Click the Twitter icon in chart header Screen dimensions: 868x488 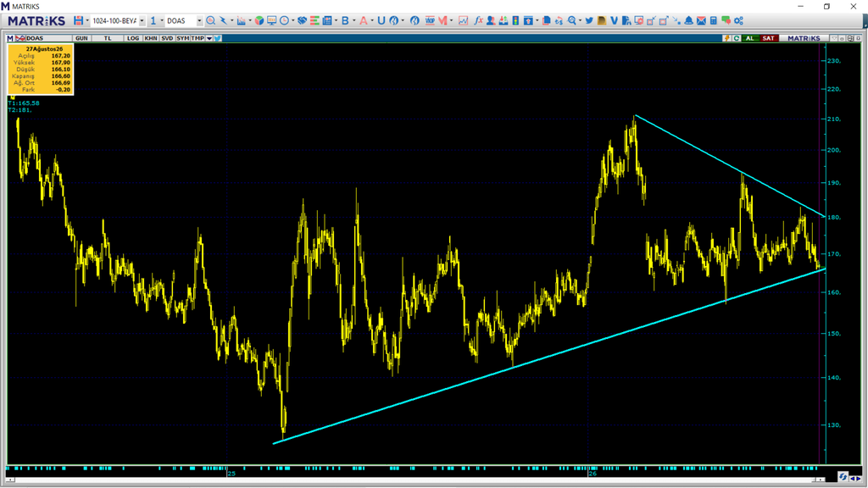(218, 38)
